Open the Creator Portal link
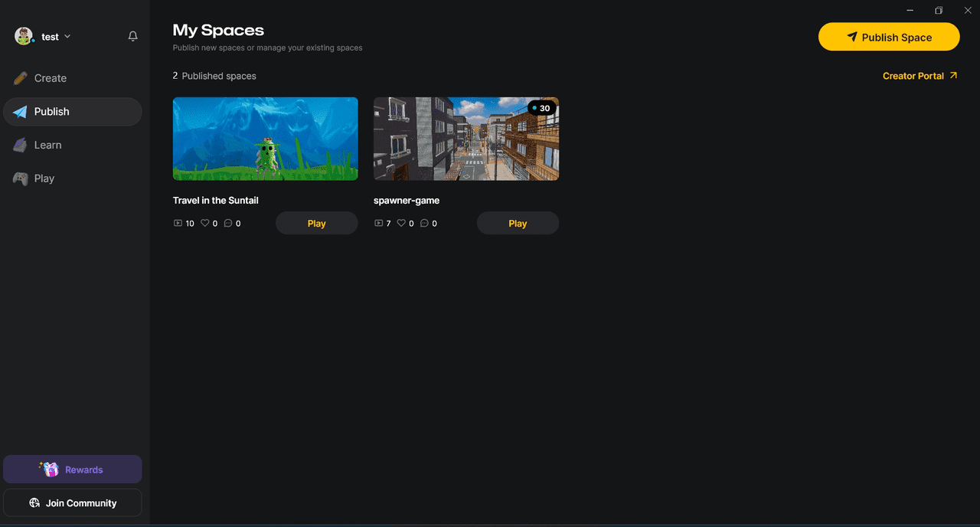 pos(912,75)
